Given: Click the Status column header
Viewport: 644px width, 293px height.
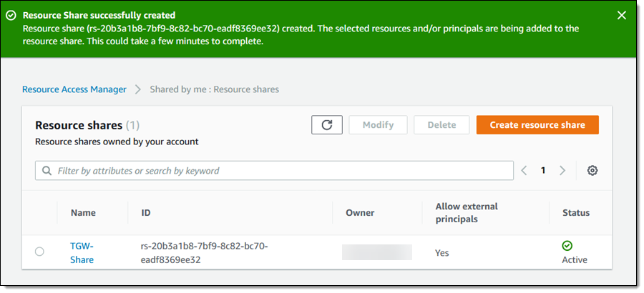Looking at the screenshot, I should 576,213.
